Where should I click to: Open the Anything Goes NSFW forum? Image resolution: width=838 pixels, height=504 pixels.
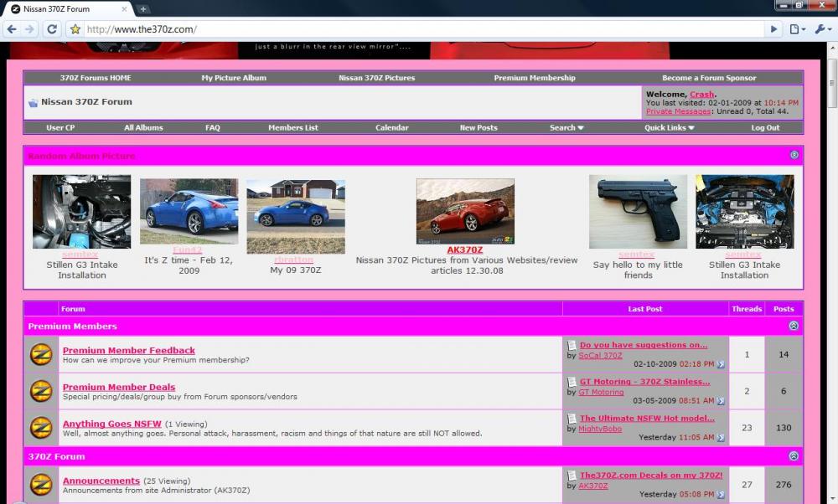[x=111, y=424]
